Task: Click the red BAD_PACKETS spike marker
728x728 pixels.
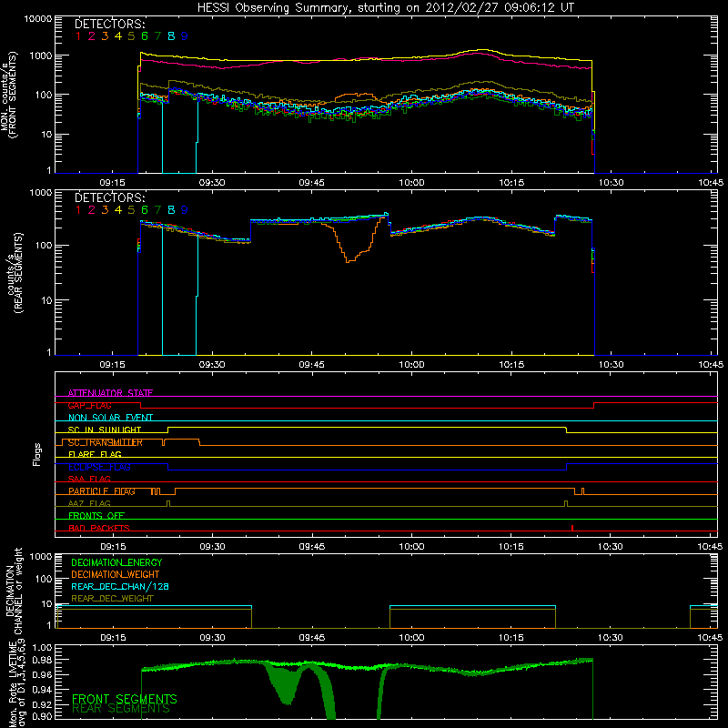Action: (572, 528)
